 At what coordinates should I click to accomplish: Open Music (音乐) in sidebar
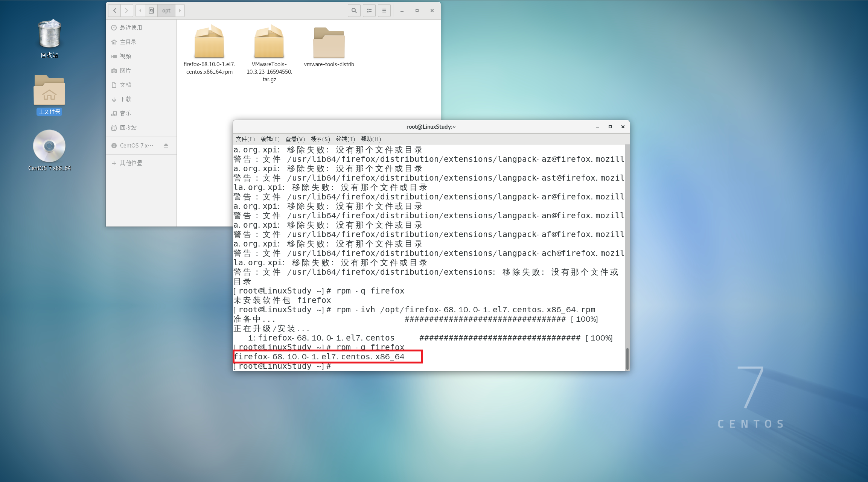click(x=141, y=113)
